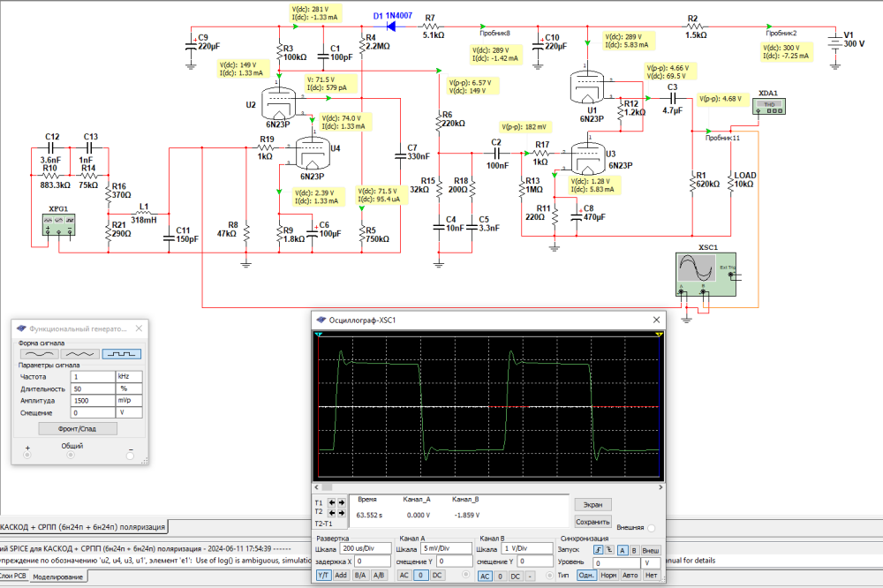Select the КАСКОД + СРПП schematic tab
Viewport: 883px width, 588px height.
coord(82,527)
